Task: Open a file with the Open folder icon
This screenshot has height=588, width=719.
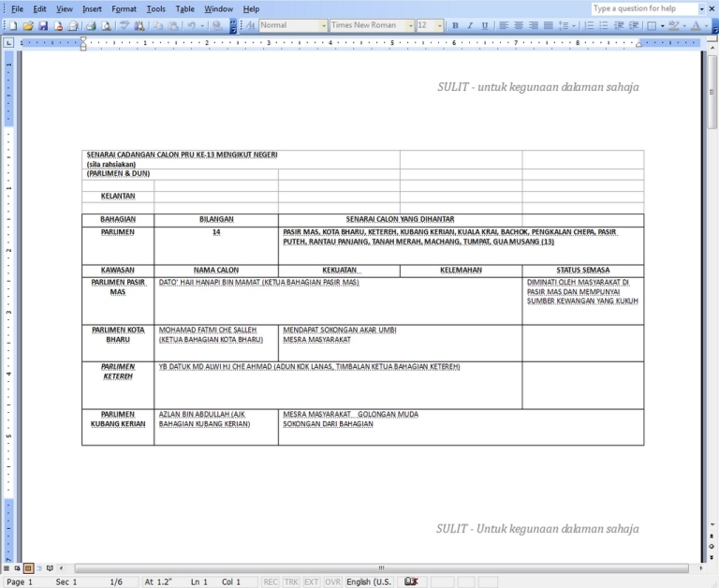Action: [27, 26]
